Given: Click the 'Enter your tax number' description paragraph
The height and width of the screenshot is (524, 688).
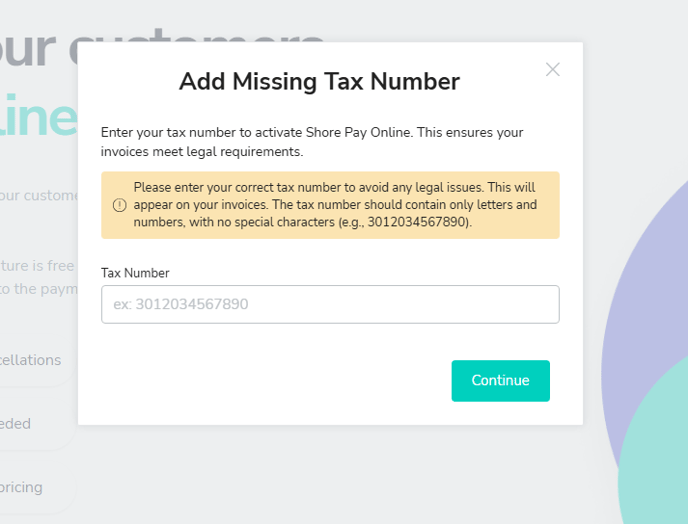Looking at the screenshot, I should pyautogui.click(x=312, y=142).
